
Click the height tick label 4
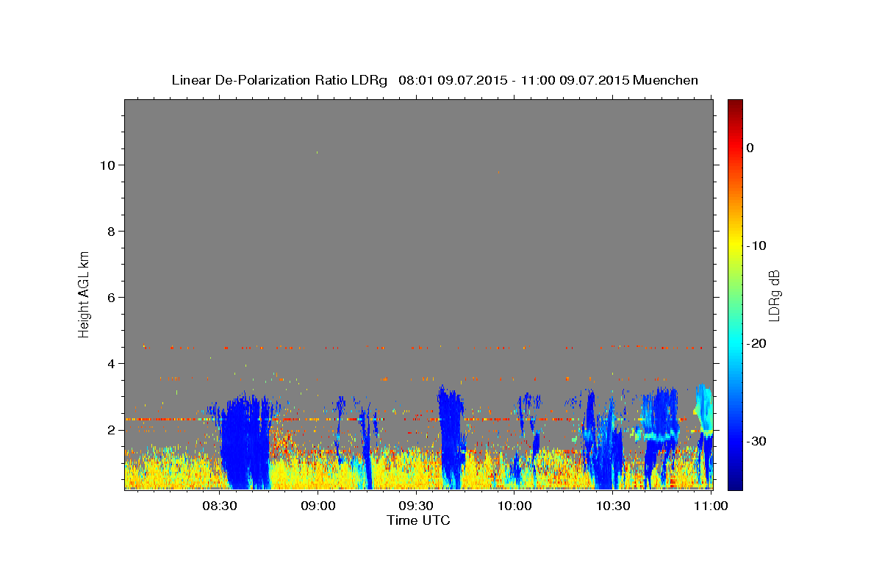pos(112,363)
